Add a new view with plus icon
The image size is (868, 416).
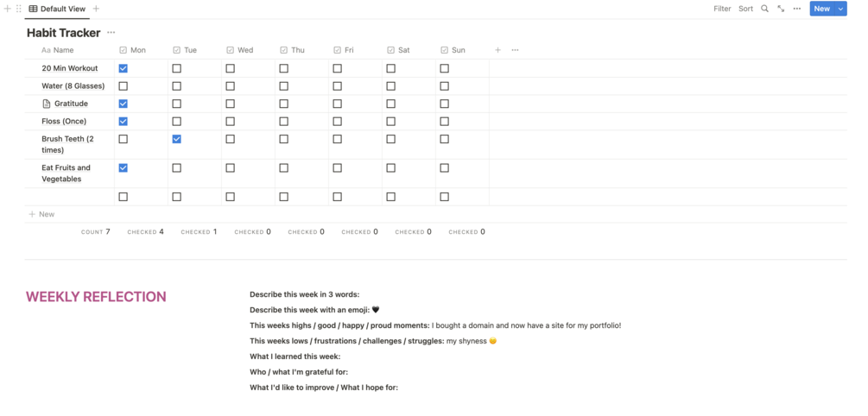(x=96, y=9)
